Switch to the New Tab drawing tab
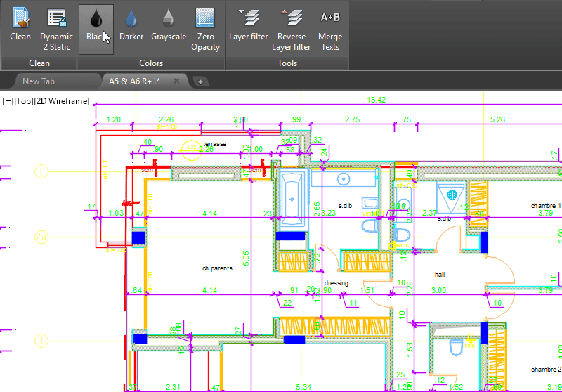This screenshot has height=392, width=562. pyautogui.click(x=40, y=81)
